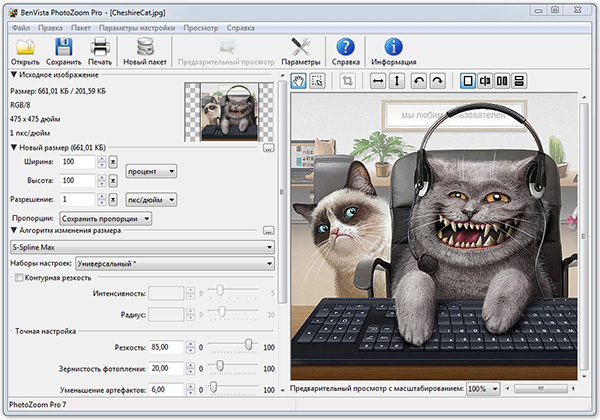Screen dimensions: 600x420
Task: Flip the image vertically
Action: point(397,81)
